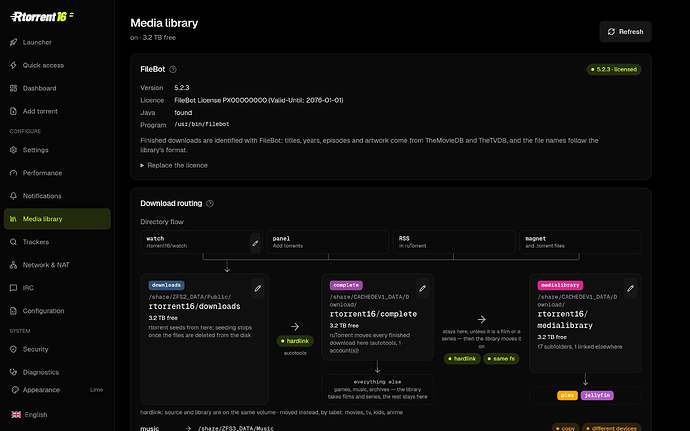690x431 pixels.
Task: Select the magnet and .torrent files box
Action: [580, 242]
